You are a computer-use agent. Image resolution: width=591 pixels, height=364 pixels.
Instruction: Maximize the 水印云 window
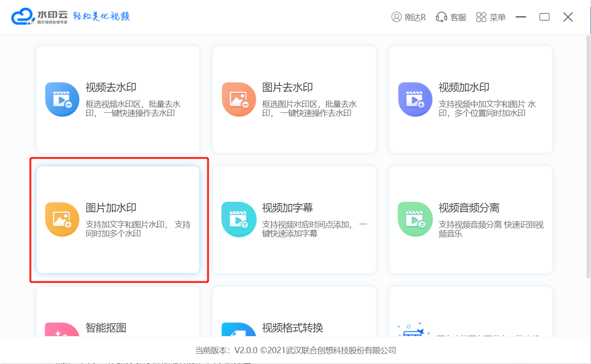pos(544,17)
